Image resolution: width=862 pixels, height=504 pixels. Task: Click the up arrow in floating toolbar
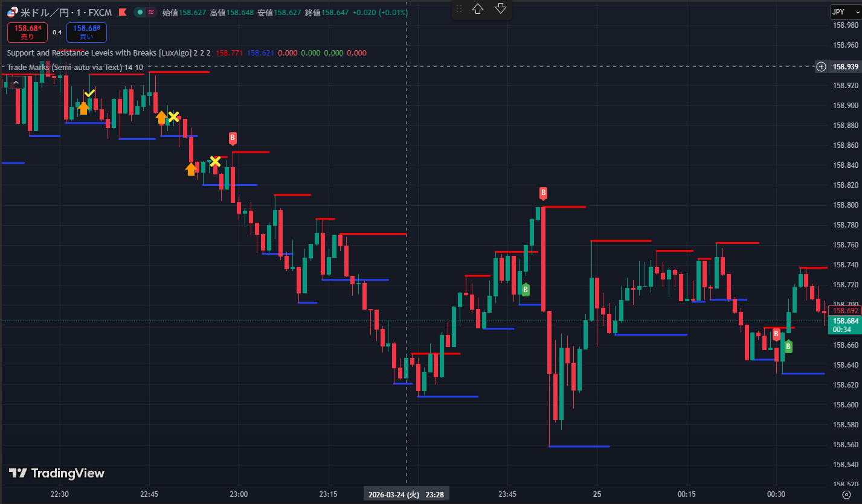click(478, 9)
